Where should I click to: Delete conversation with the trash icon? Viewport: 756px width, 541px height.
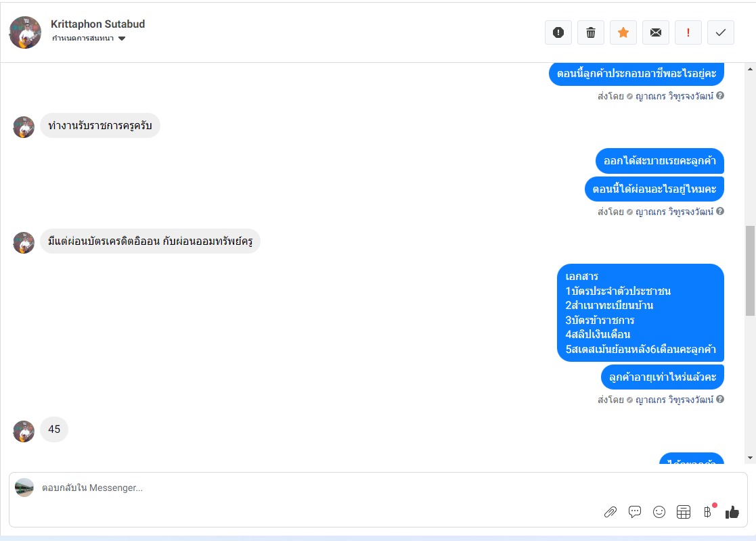(x=591, y=32)
